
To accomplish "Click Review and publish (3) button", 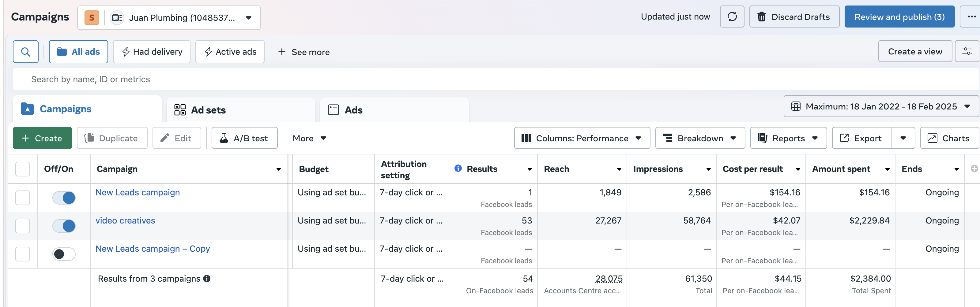I will [899, 17].
